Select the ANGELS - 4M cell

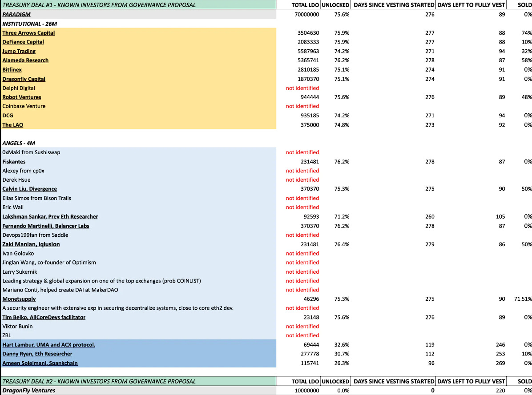pyautogui.click(x=19, y=144)
